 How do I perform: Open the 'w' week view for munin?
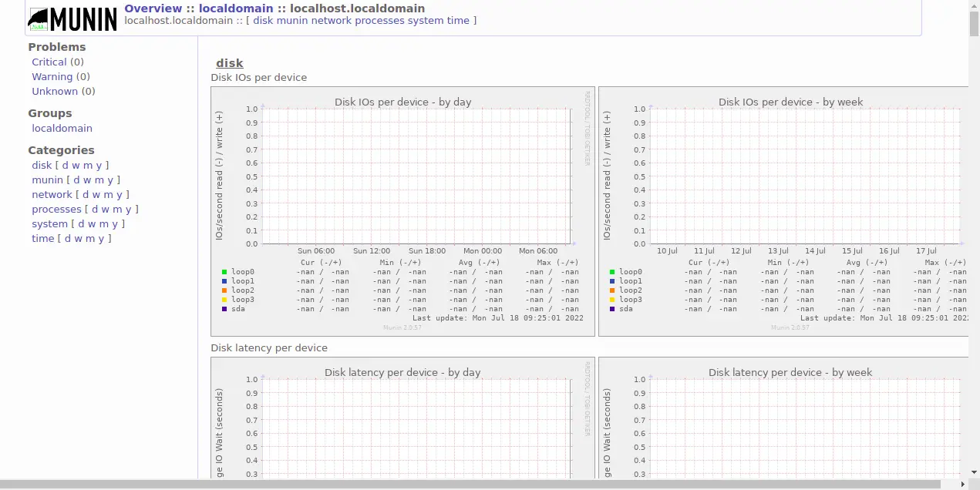pyautogui.click(x=87, y=180)
